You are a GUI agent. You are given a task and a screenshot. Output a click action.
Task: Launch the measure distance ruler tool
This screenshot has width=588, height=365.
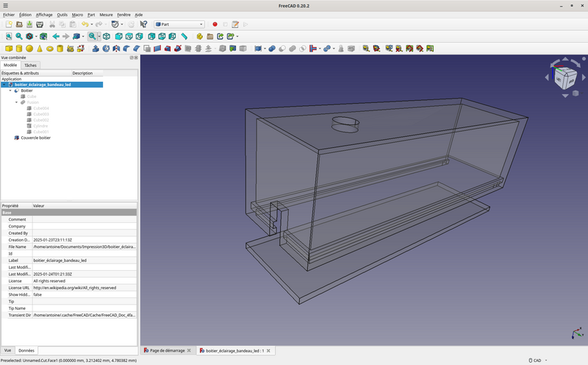[x=184, y=36]
